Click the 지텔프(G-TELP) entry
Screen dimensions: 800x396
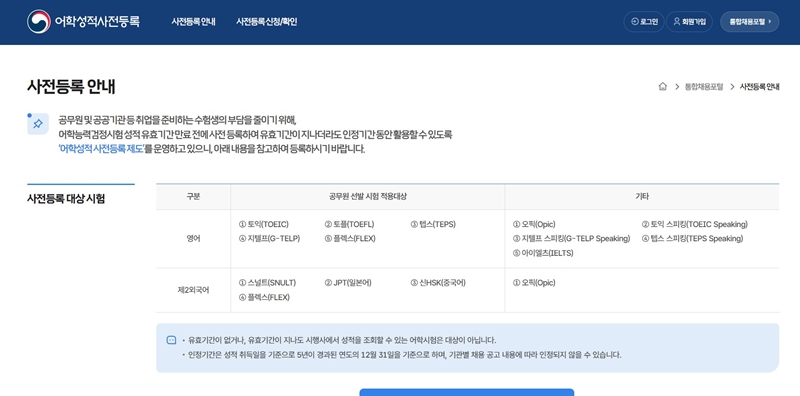[x=269, y=238]
